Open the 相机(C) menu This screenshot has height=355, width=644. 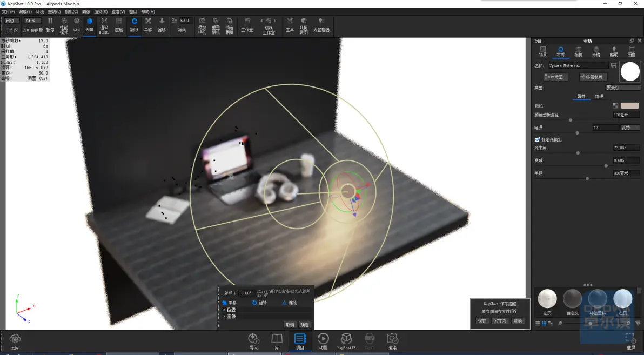(x=71, y=11)
